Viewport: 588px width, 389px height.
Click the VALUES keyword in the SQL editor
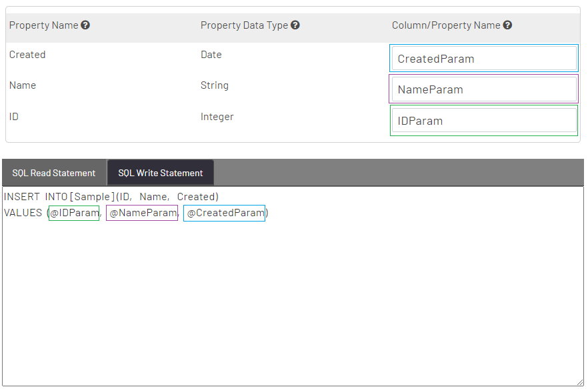[24, 212]
